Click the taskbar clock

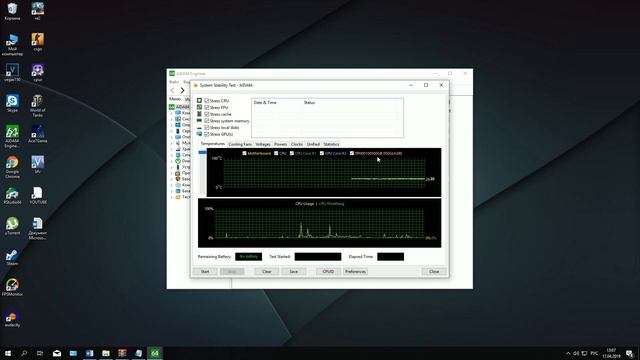pyautogui.click(x=611, y=353)
